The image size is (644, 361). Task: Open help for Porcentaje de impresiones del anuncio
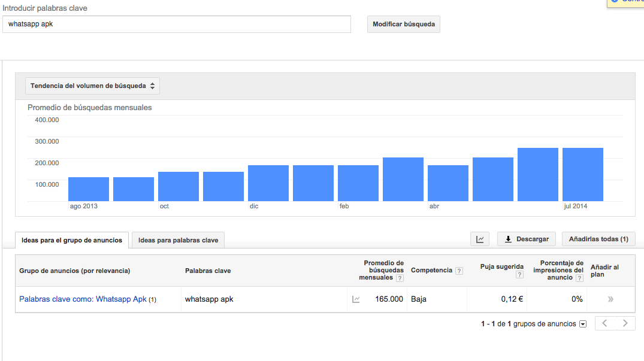click(x=579, y=278)
